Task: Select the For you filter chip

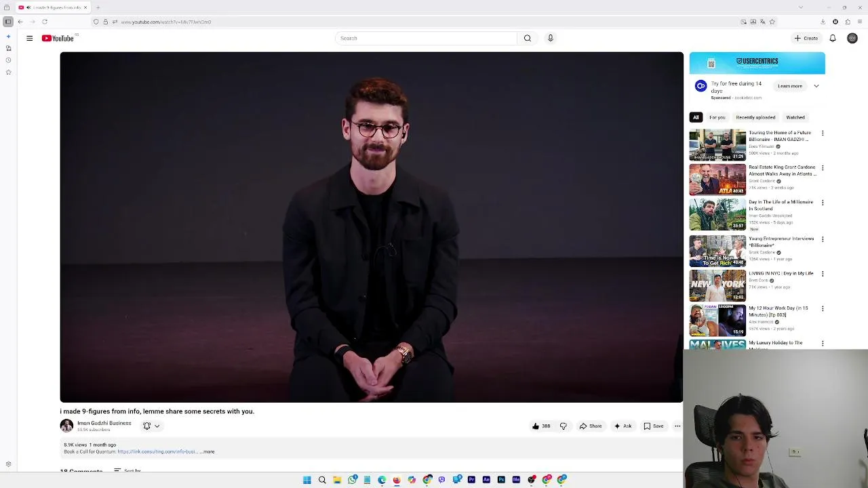Action: (x=717, y=117)
